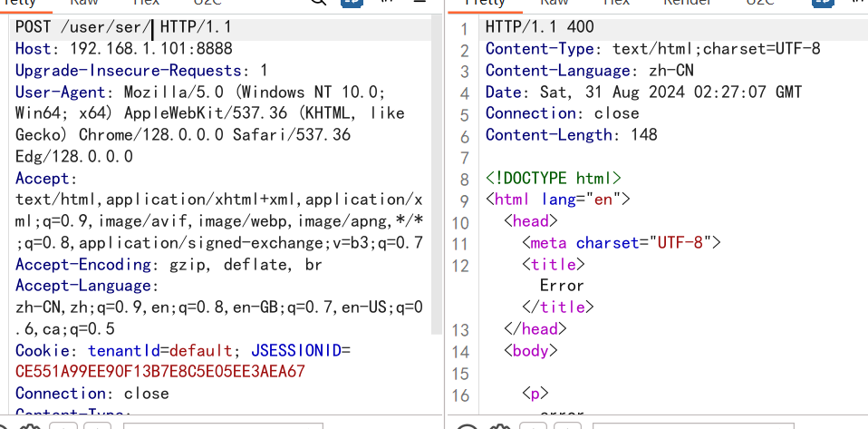Click the POST /user/ser/ request line
868x429 pixels.
(123, 27)
